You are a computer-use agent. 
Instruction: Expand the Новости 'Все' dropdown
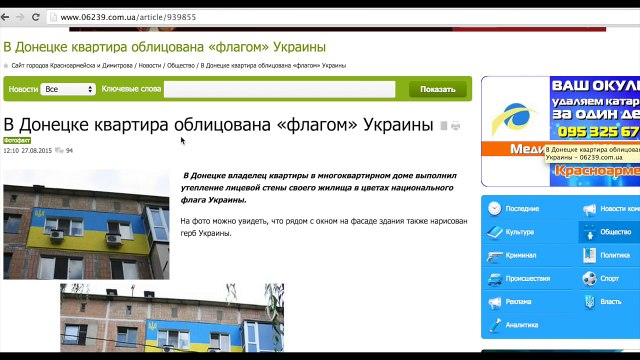point(68,89)
